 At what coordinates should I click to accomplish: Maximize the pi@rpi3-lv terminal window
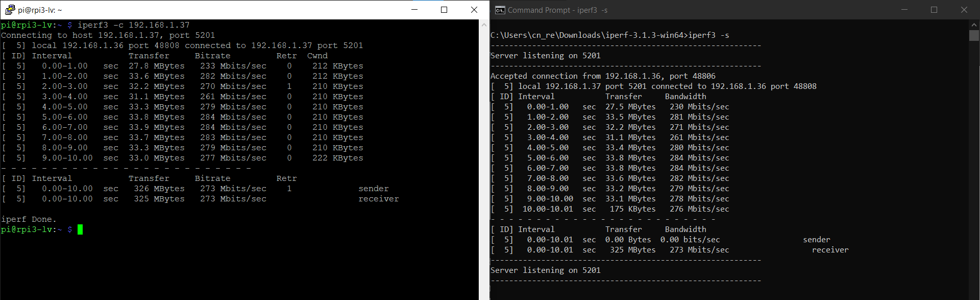[444, 10]
